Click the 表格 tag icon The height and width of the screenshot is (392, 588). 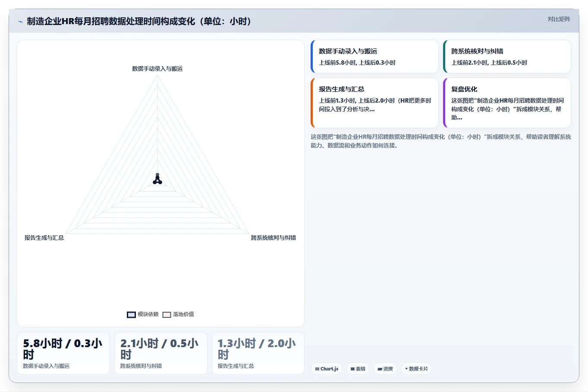coord(352,369)
